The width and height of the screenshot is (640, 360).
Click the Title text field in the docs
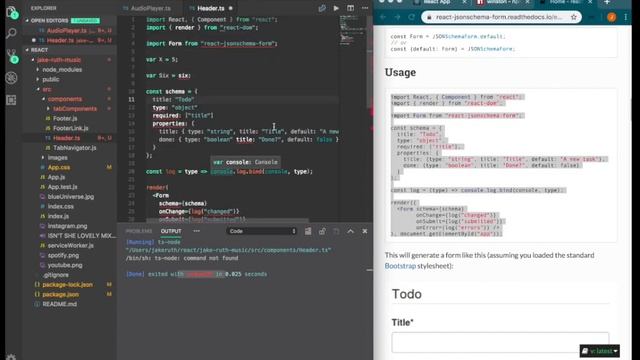pos(500,342)
